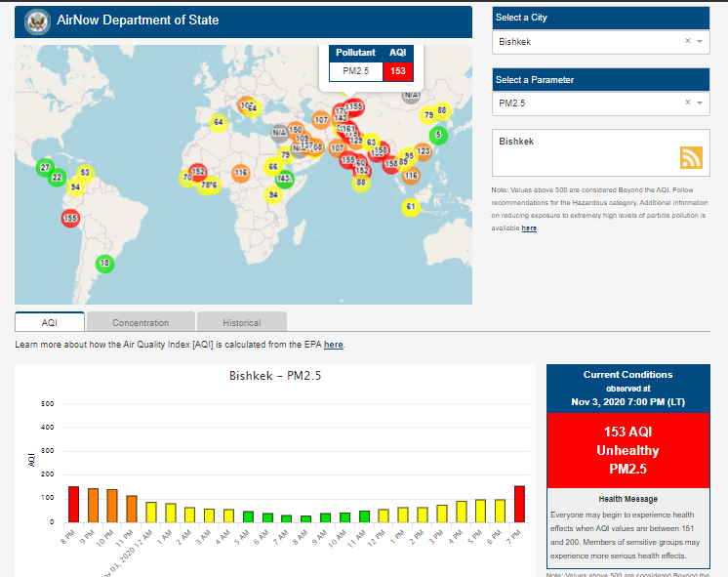
Task: Clear the selected PM2.5 parameter
Action: pyautogui.click(x=687, y=103)
